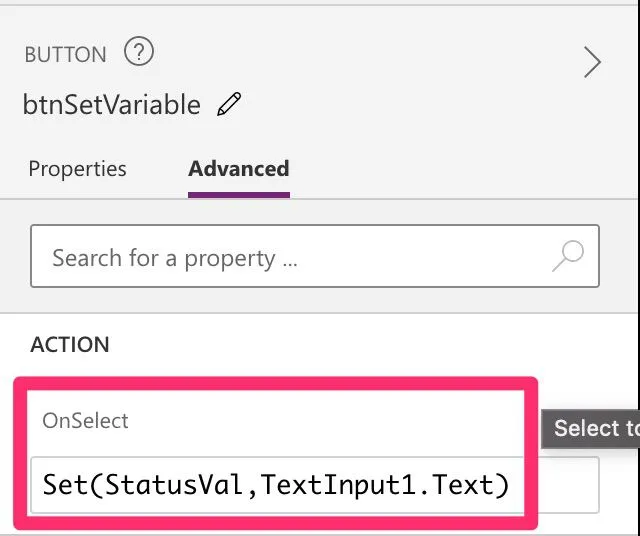Click the pencil icon to rename btnSetVariable

229,104
